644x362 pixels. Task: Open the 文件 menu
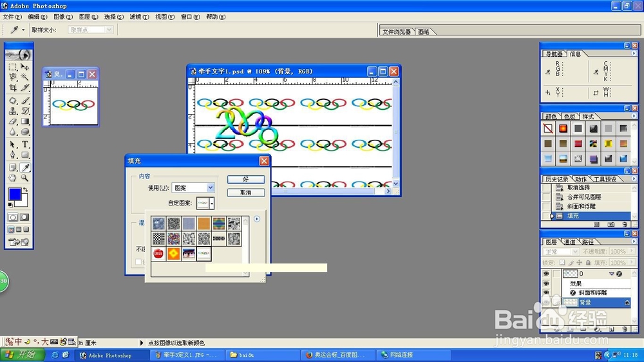(x=12, y=17)
